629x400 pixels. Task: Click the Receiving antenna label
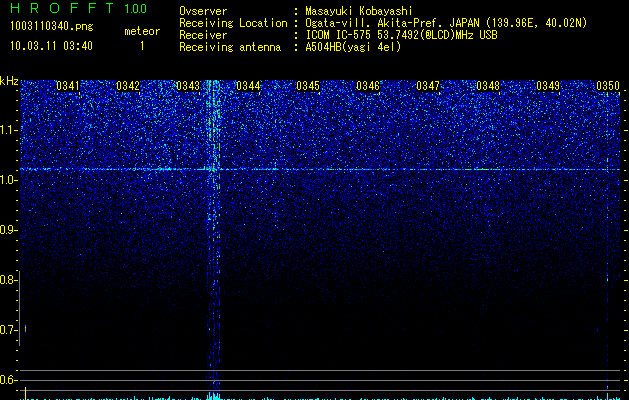pos(230,47)
